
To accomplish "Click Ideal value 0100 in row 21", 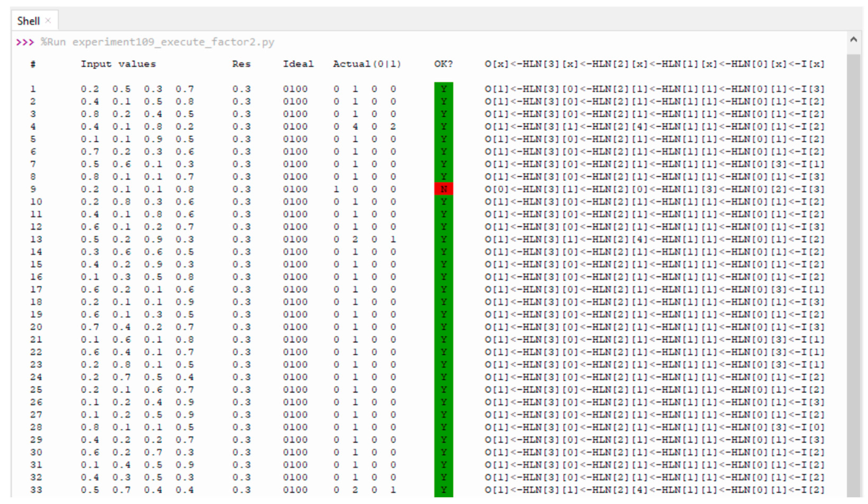I will click(295, 339).
